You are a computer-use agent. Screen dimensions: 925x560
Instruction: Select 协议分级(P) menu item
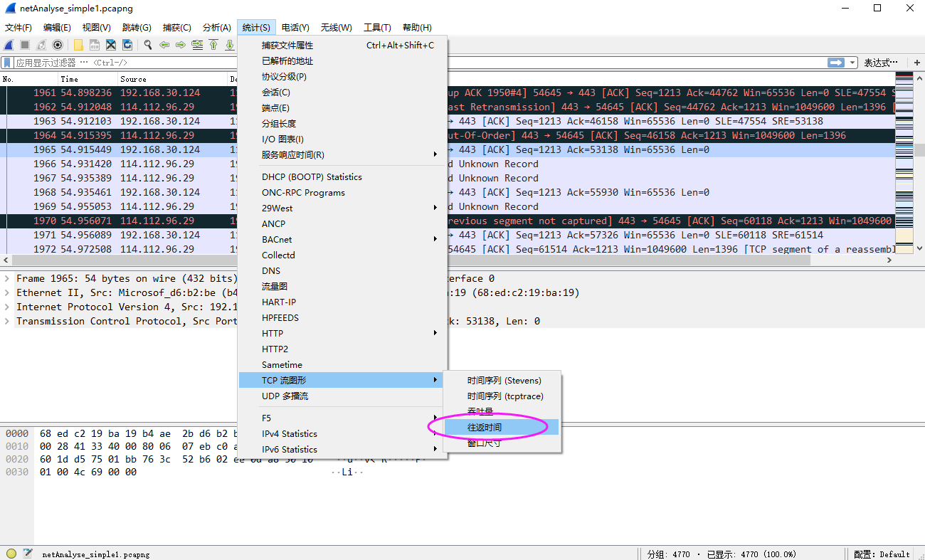[343, 76]
